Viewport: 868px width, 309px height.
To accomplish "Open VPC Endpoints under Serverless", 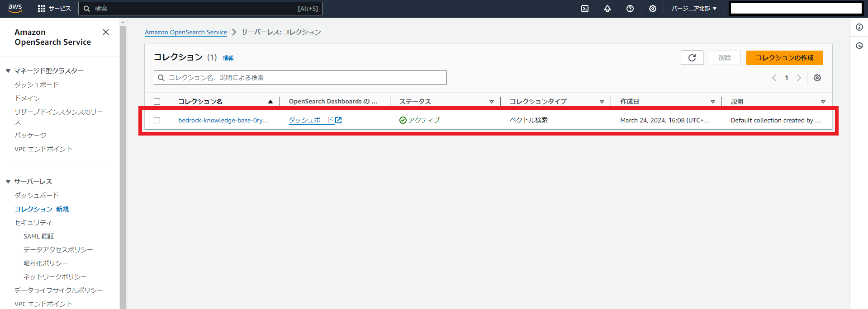I will pos(43,304).
